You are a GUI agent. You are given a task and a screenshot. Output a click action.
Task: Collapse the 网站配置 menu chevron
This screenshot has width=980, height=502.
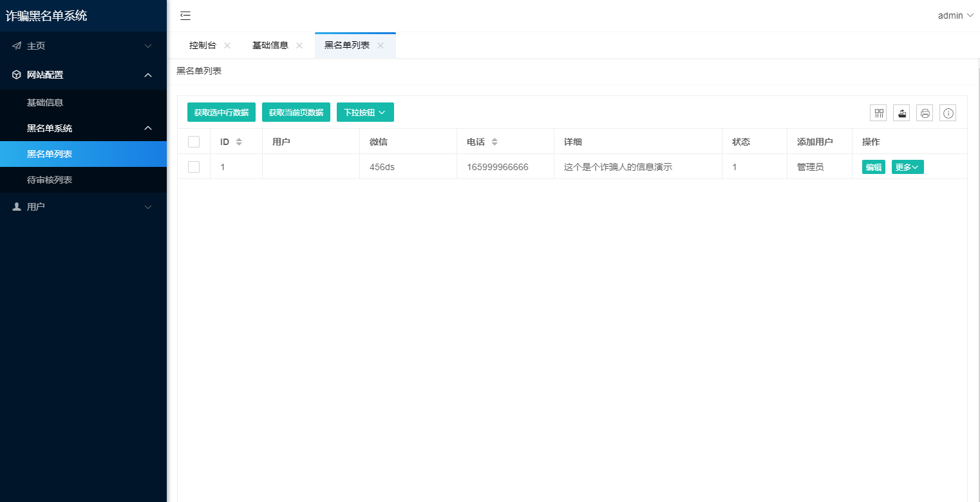pyautogui.click(x=148, y=75)
